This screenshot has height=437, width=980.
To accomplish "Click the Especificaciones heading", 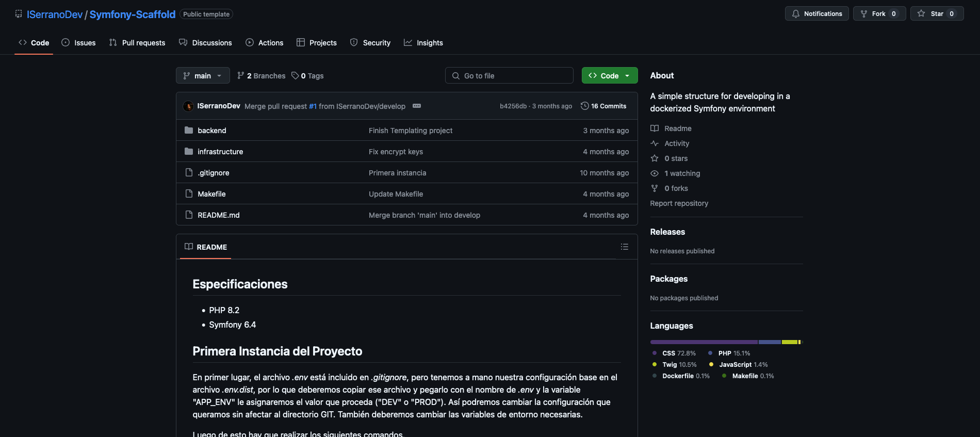I will point(240,284).
